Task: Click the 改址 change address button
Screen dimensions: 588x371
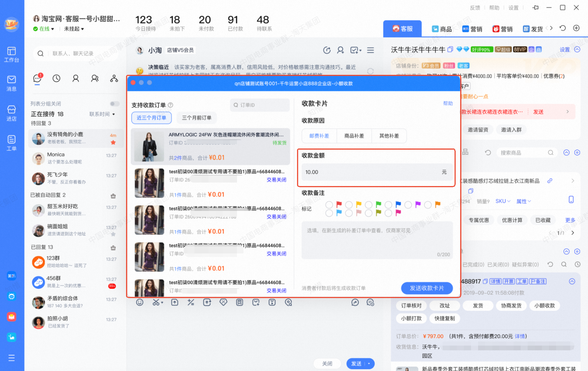Action: (x=444, y=305)
